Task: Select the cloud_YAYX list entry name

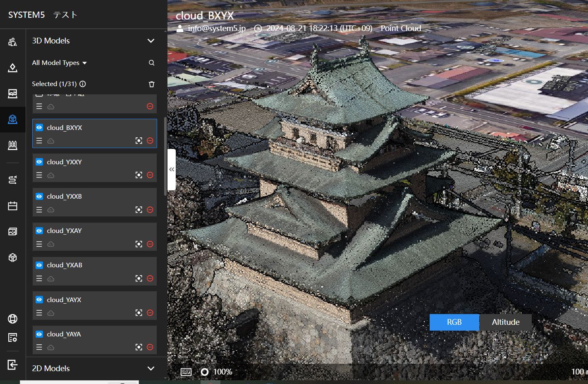Action: point(64,300)
